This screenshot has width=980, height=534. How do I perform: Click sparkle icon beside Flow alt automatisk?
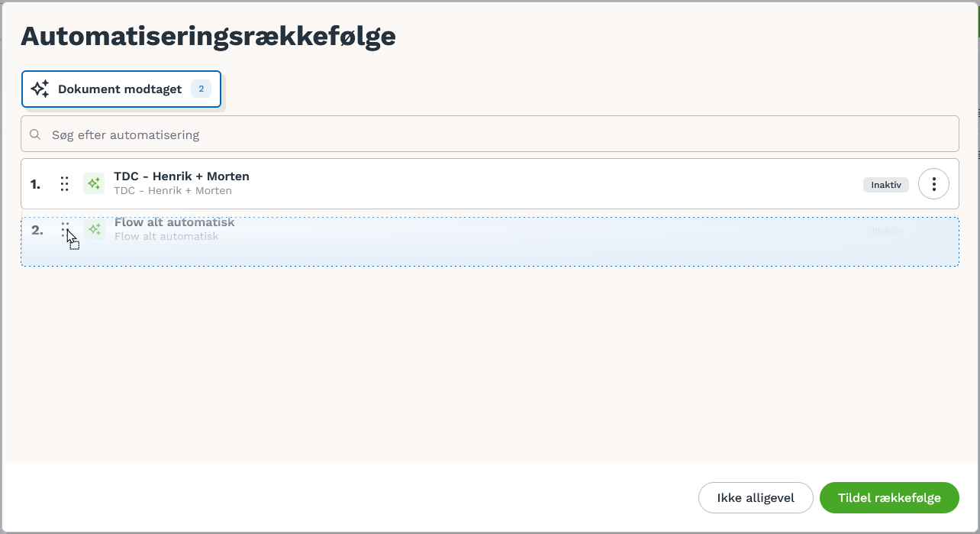94,229
